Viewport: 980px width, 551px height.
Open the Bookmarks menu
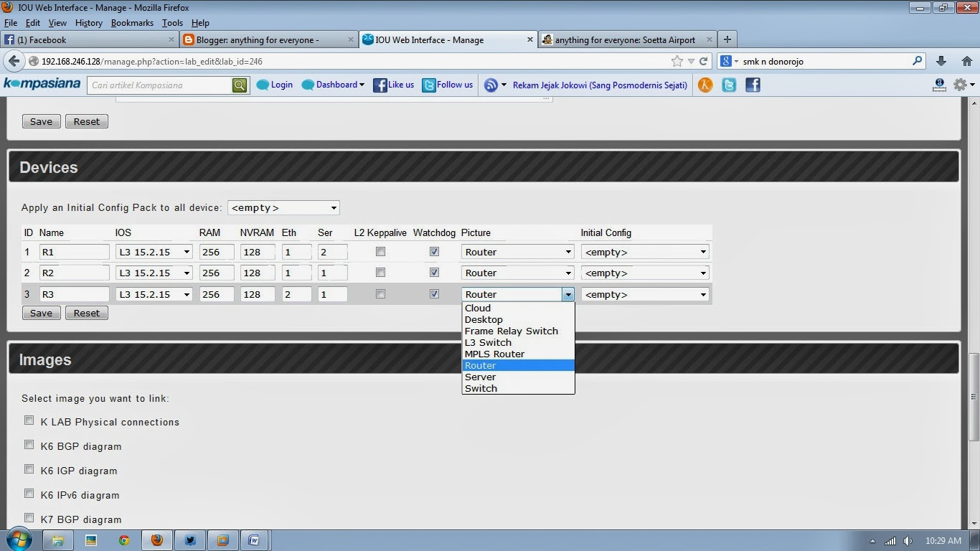click(132, 22)
